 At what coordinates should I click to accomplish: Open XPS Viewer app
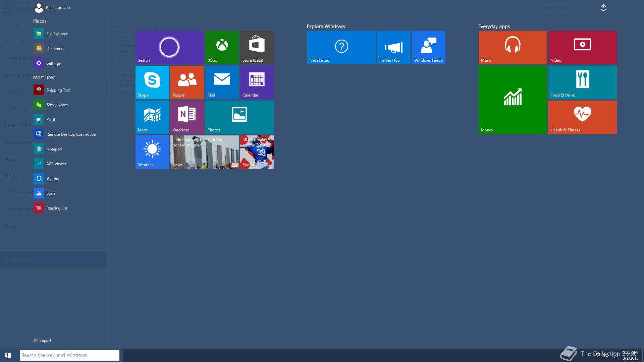point(50,164)
